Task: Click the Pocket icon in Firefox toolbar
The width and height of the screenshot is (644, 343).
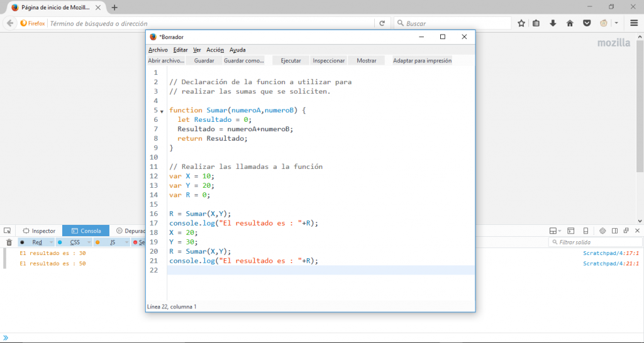Action: coord(586,23)
